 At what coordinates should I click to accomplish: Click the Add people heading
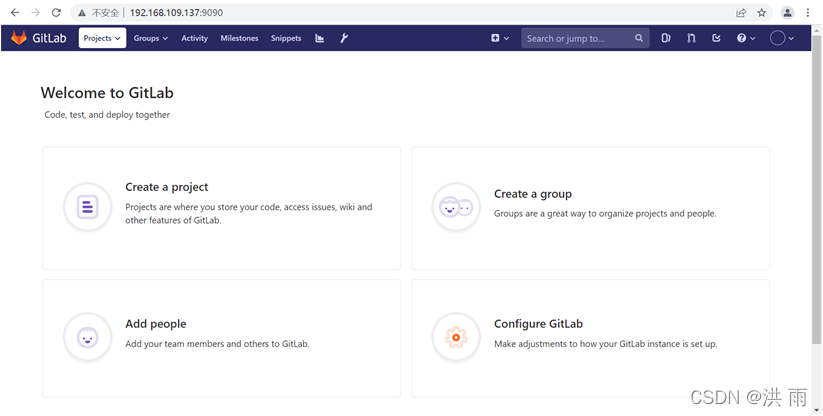(155, 324)
